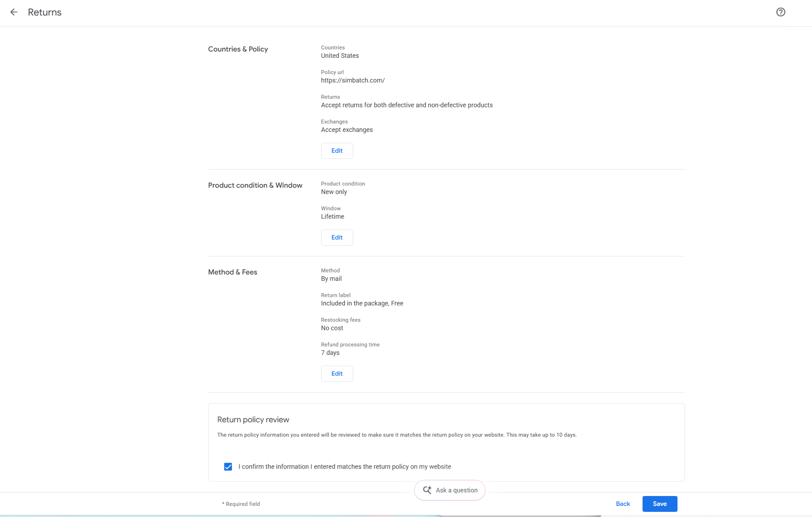
Task: Click the Required field note
Action: coord(241,504)
